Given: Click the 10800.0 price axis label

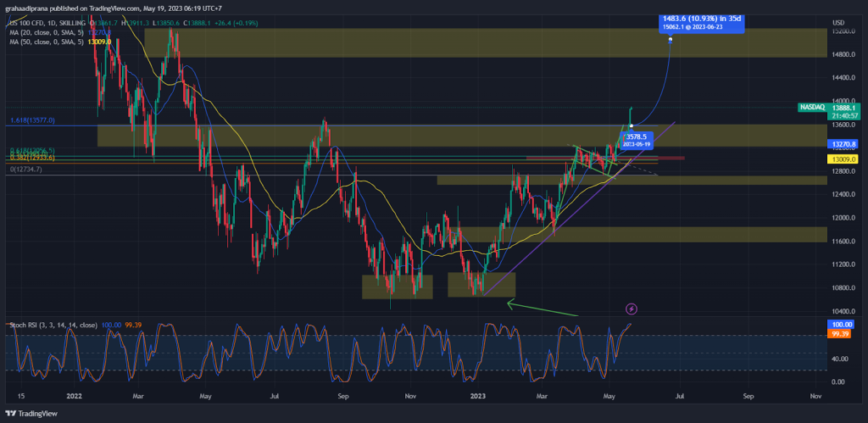Looking at the screenshot, I should pos(845,288).
